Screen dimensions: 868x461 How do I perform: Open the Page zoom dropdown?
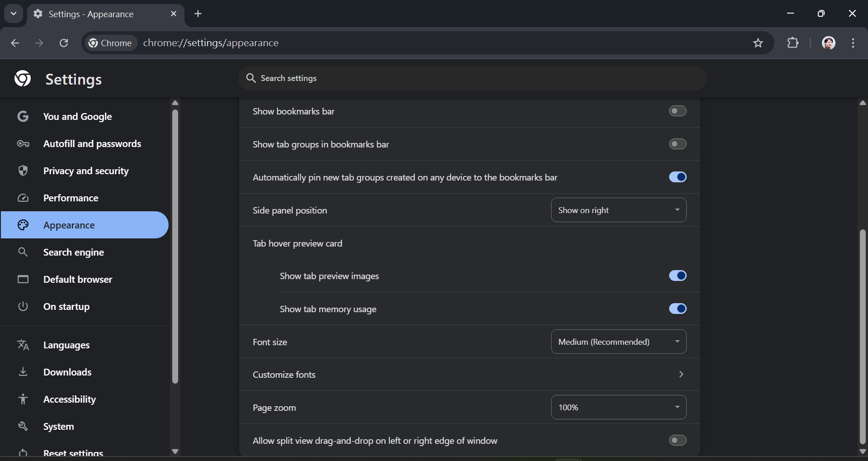[618, 407]
